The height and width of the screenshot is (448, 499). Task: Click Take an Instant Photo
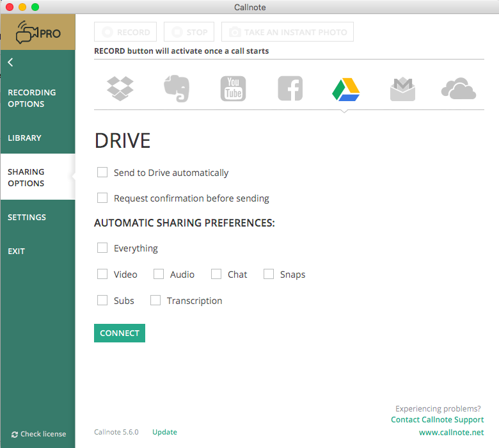[x=287, y=32]
